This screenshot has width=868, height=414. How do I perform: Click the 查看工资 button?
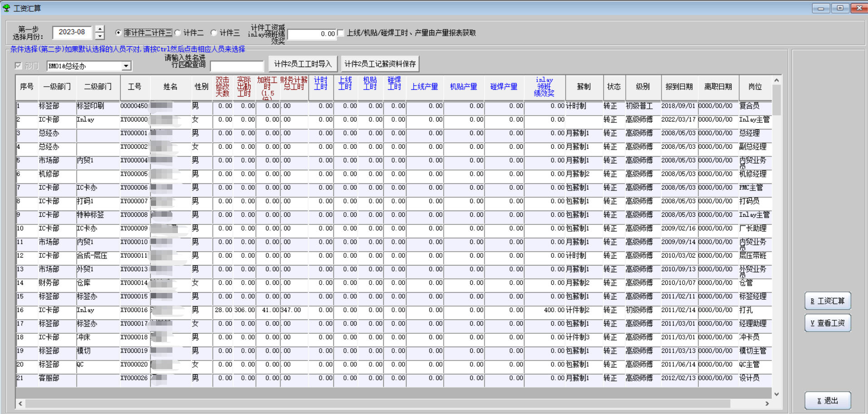[x=828, y=323]
